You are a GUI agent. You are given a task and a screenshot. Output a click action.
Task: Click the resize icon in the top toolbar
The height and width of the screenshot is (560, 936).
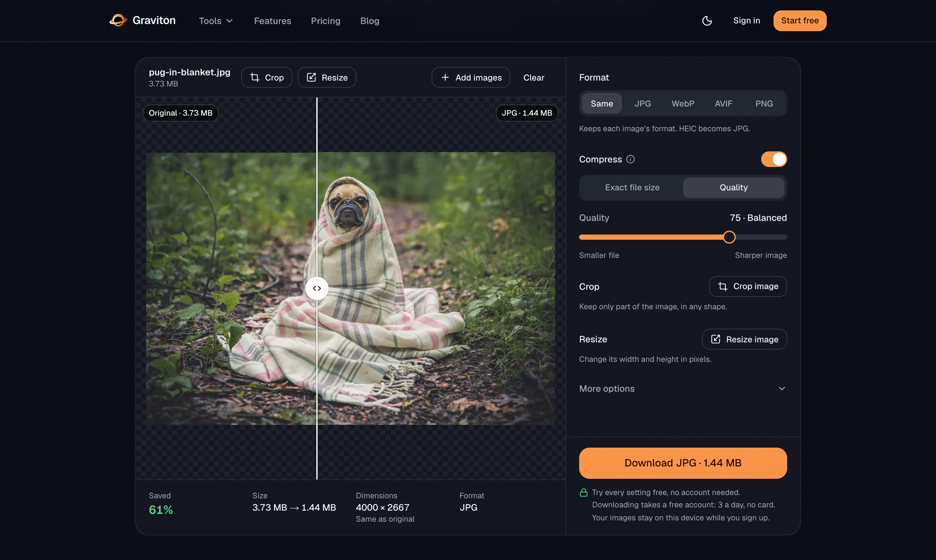(311, 77)
